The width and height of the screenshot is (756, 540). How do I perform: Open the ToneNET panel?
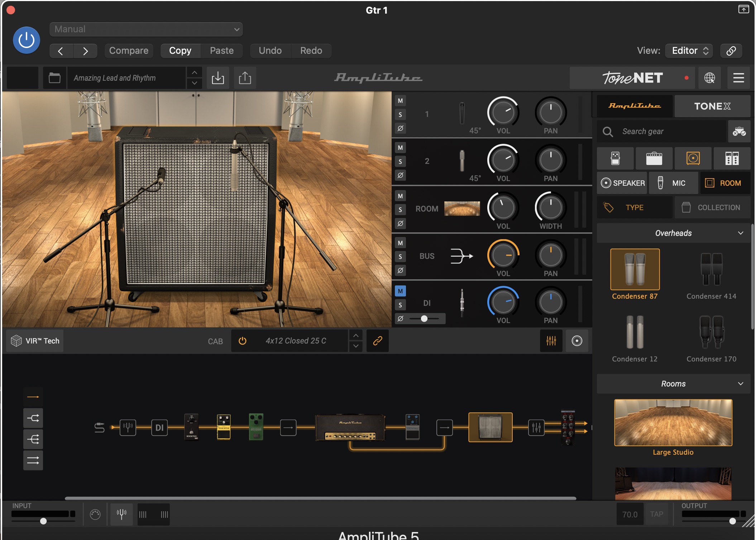[632, 78]
